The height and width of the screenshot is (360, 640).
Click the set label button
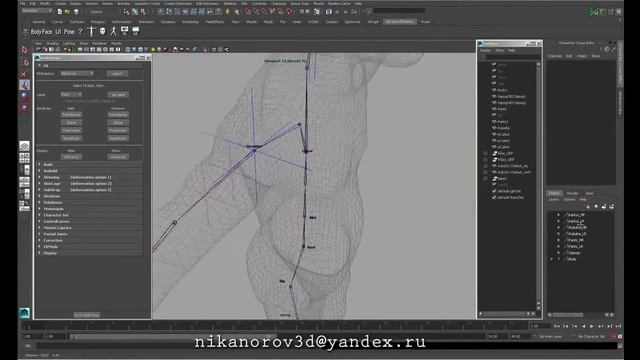[x=118, y=94]
